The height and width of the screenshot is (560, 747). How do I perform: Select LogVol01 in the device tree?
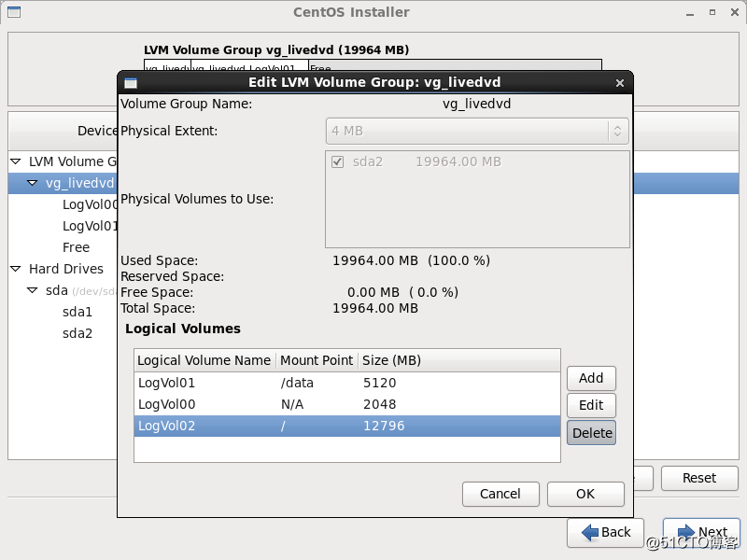[x=90, y=226]
